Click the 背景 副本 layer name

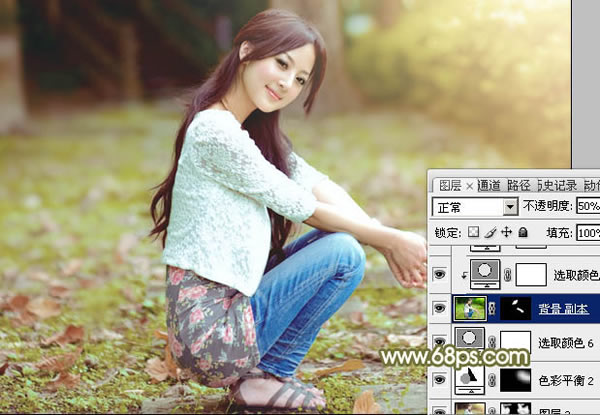563,309
